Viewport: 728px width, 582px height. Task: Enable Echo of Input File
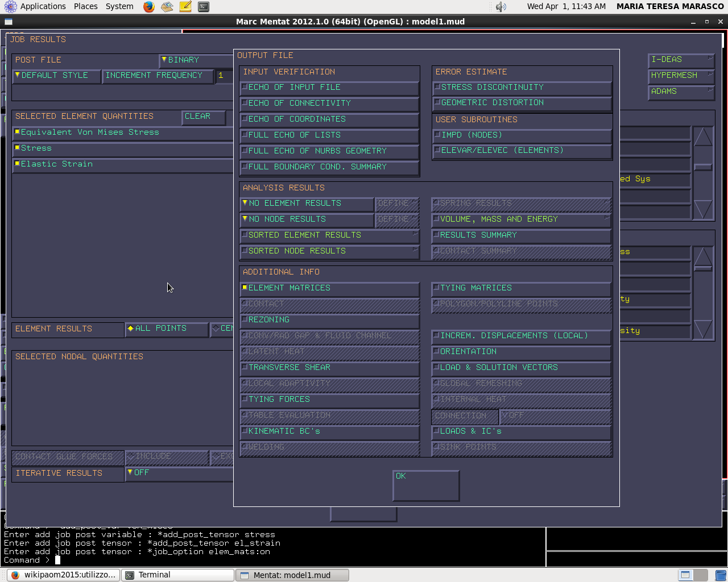330,88
